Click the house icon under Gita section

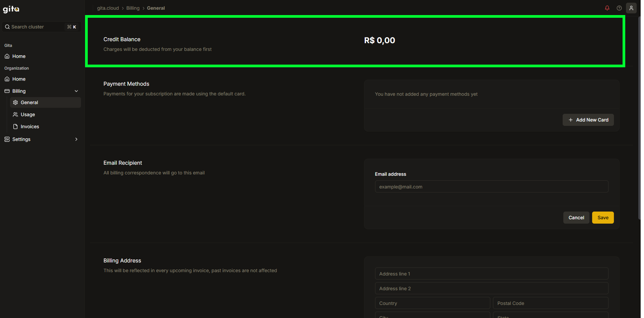pos(7,56)
